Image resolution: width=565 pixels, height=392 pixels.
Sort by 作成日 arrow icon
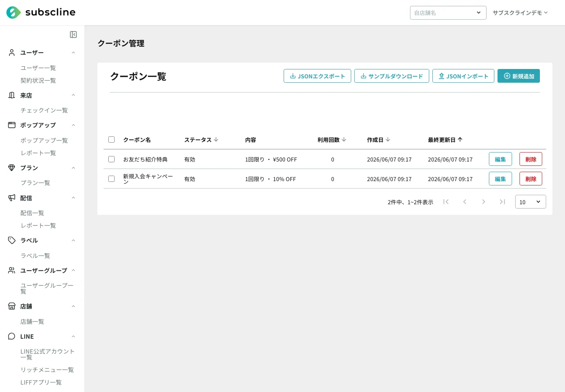388,140
